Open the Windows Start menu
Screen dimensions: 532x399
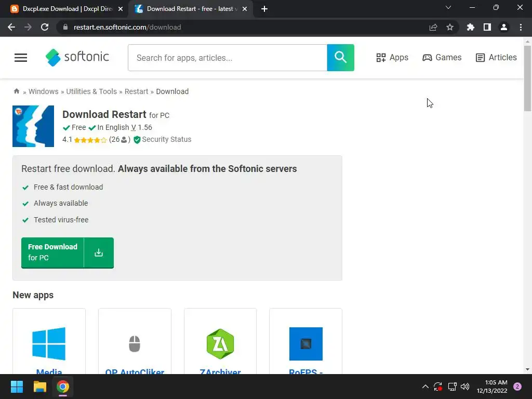pyautogui.click(x=17, y=387)
